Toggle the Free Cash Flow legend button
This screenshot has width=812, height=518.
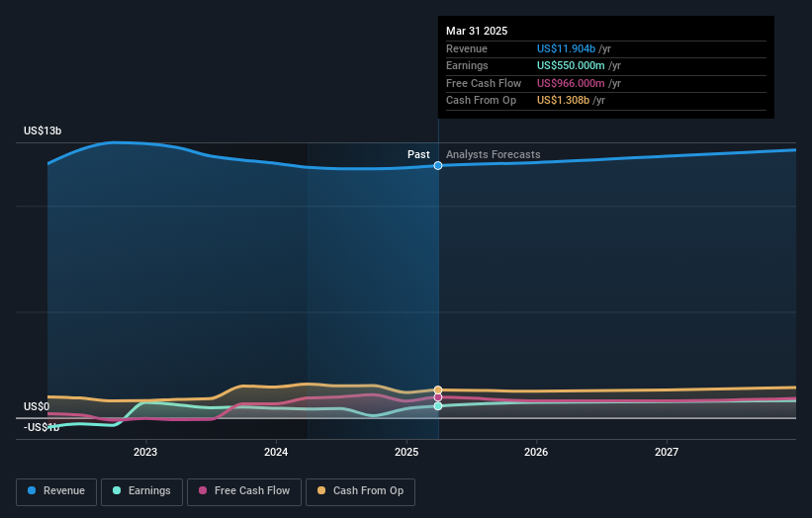click(x=244, y=491)
